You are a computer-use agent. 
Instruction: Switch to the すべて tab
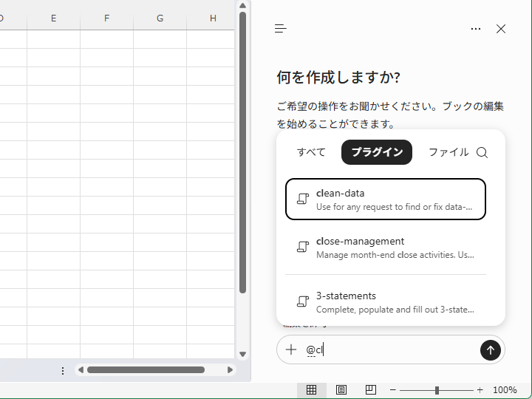pos(311,152)
